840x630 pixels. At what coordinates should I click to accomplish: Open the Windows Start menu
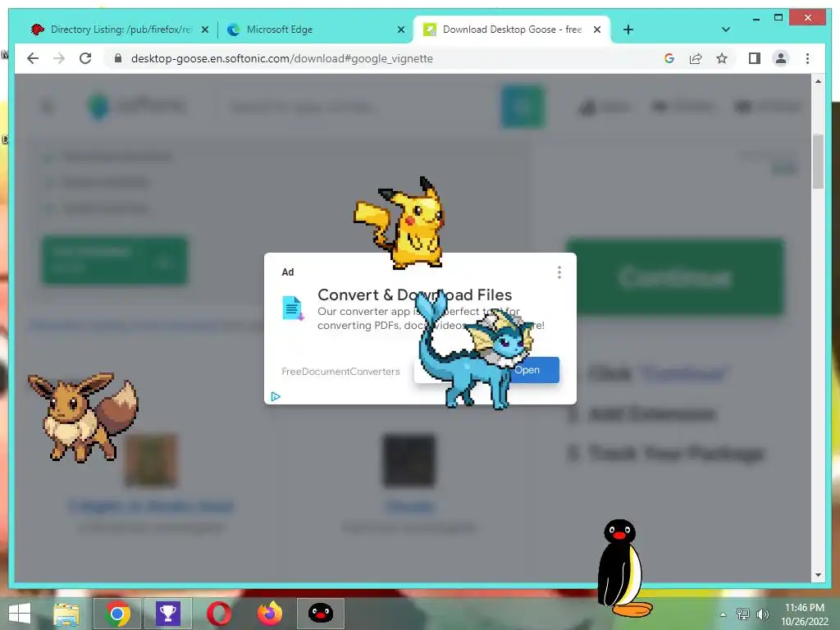[x=20, y=614]
